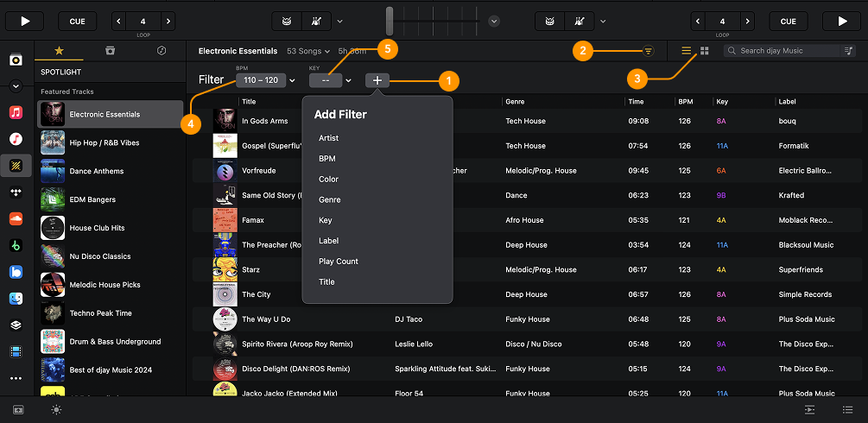Viewport: 868px width, 423px height.
Task: Collapse the source list with the round chevron
Action: 16,85
